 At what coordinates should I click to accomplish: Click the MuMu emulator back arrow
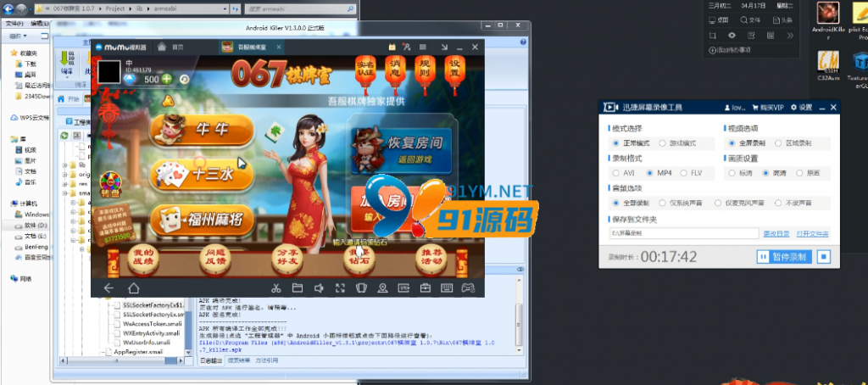(x=108, y=288)
